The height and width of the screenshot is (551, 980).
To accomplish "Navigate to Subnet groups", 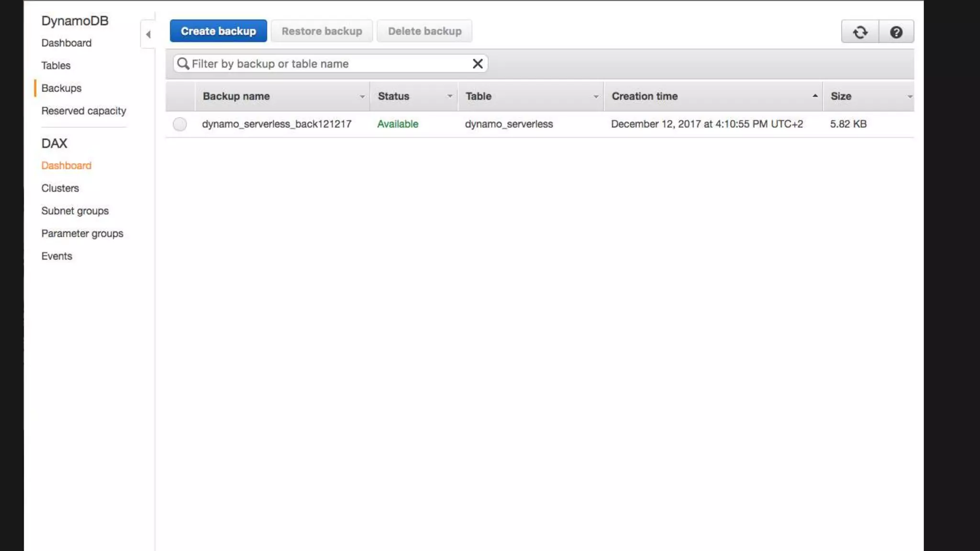I will tap(75, 211).
